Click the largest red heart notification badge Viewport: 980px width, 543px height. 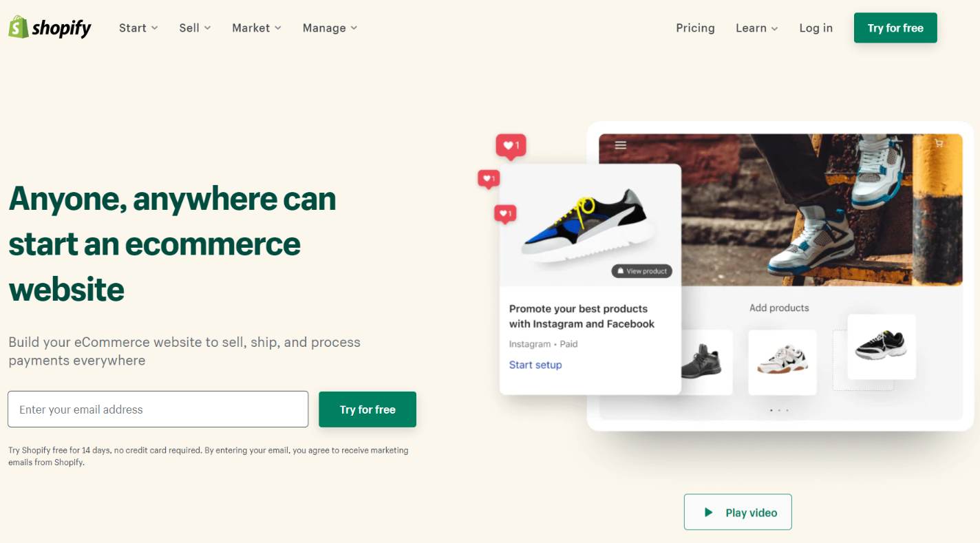click(x=511, y=146)
